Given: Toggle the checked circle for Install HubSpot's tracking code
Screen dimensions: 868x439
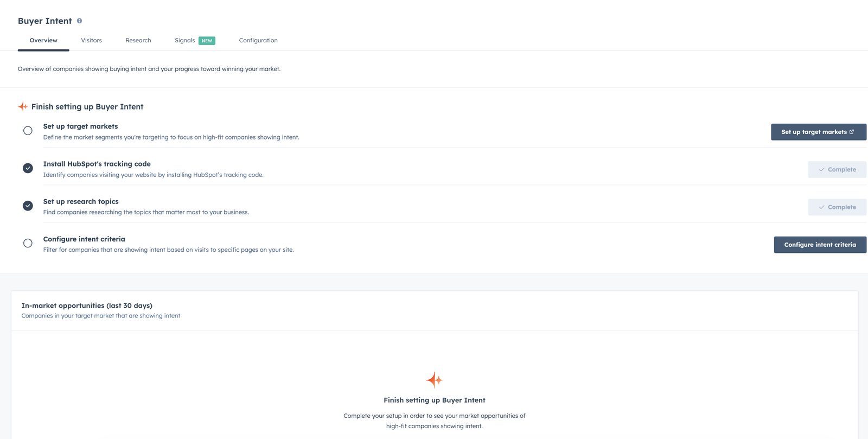Looking at the screenshot, I should [28, 168].
